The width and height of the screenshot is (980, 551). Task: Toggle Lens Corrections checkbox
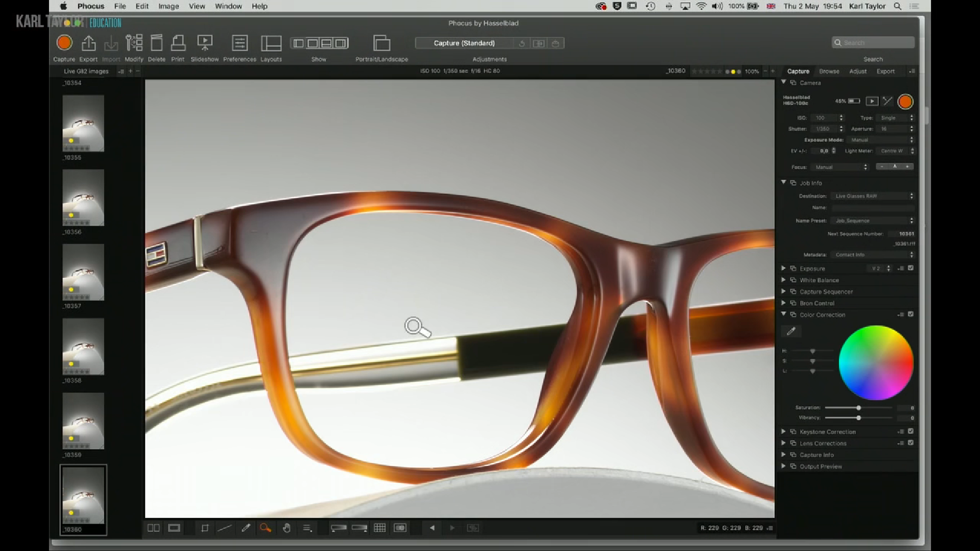[x=911, y=443]
